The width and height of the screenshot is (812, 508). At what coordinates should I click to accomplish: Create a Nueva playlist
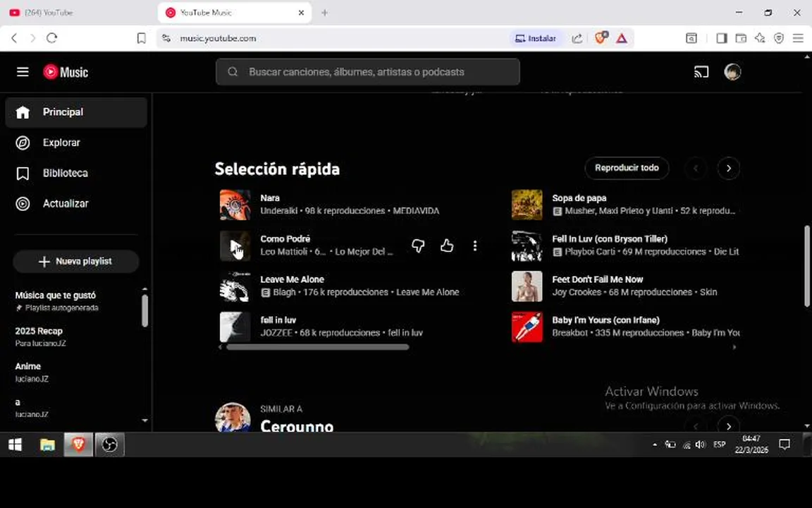pyautogui.click(x=76, y=261)
